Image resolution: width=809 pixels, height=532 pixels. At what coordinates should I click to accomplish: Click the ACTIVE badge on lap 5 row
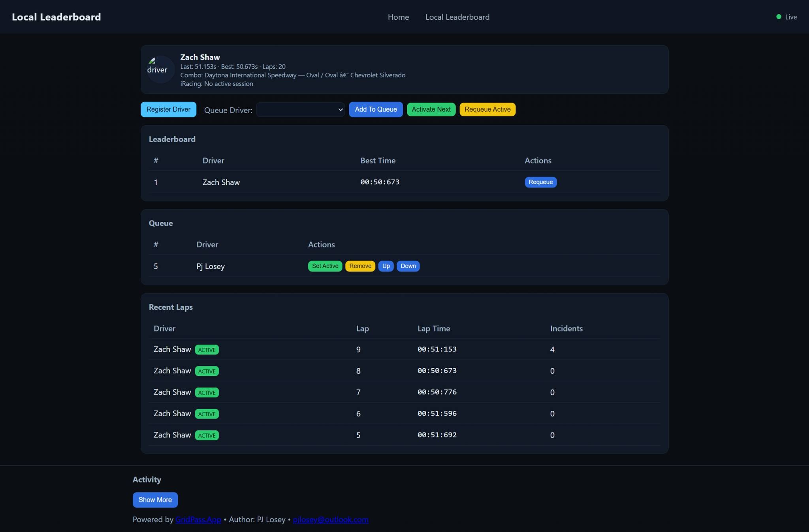point(207,435)
